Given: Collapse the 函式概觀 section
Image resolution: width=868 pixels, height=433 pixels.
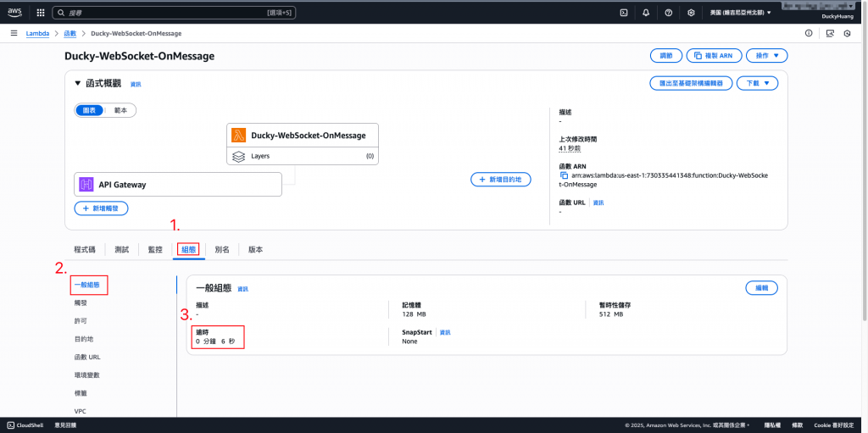Looking at the screenshot, I should click(77, 84).
